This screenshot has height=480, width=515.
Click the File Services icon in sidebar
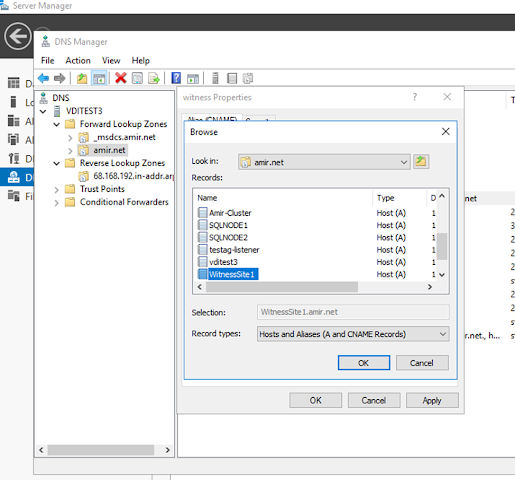13,196
